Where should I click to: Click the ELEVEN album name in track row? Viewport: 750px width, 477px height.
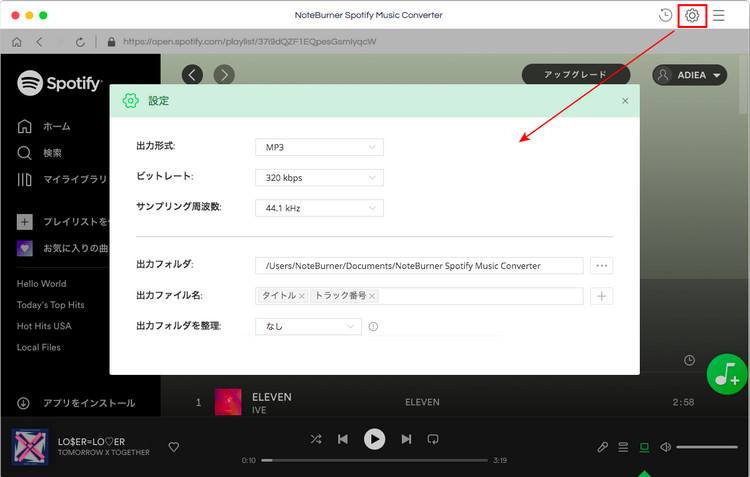point(422,402)
